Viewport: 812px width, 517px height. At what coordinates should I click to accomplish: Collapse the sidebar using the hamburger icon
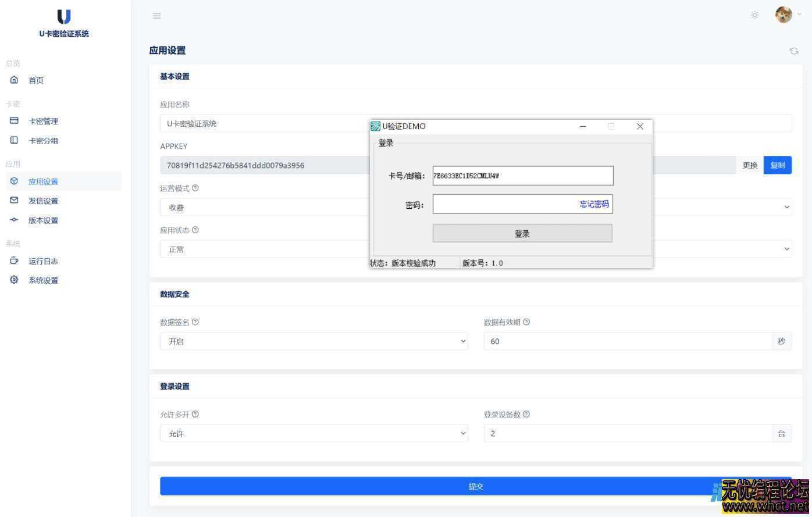(156, 15)
